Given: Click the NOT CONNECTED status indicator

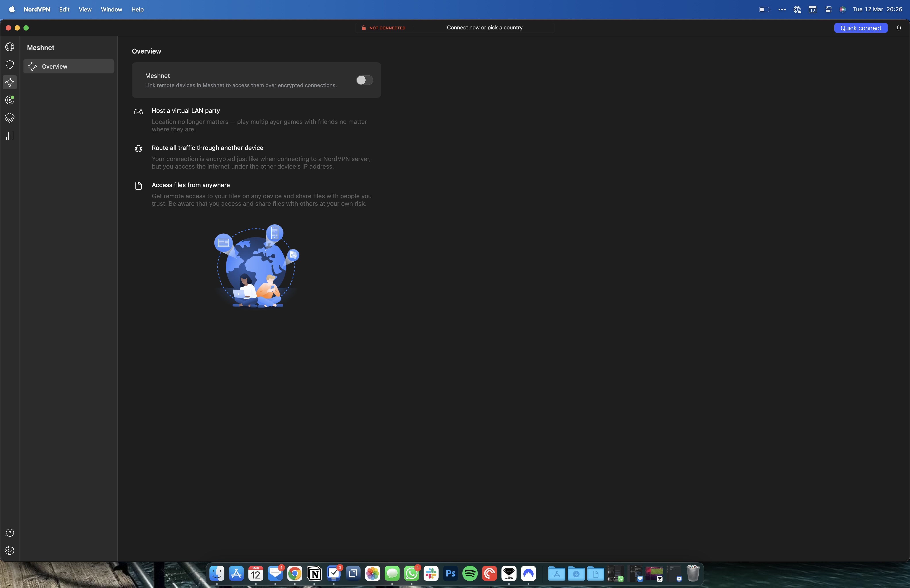Looking at the screenshot, I should [x=384, y=28].
